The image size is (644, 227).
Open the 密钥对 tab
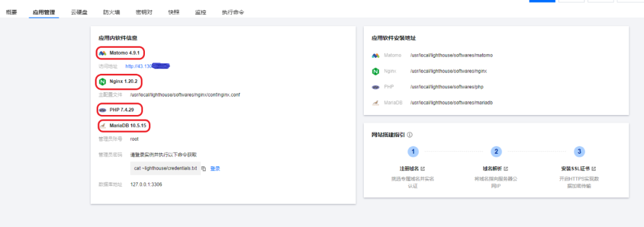(144, 13)
